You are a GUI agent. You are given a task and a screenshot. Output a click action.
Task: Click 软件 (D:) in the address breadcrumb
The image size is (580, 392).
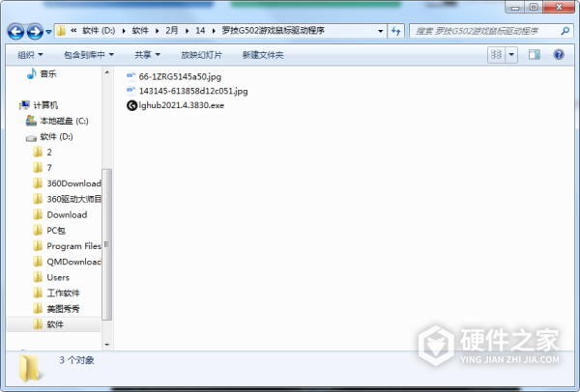coord(99,31)
